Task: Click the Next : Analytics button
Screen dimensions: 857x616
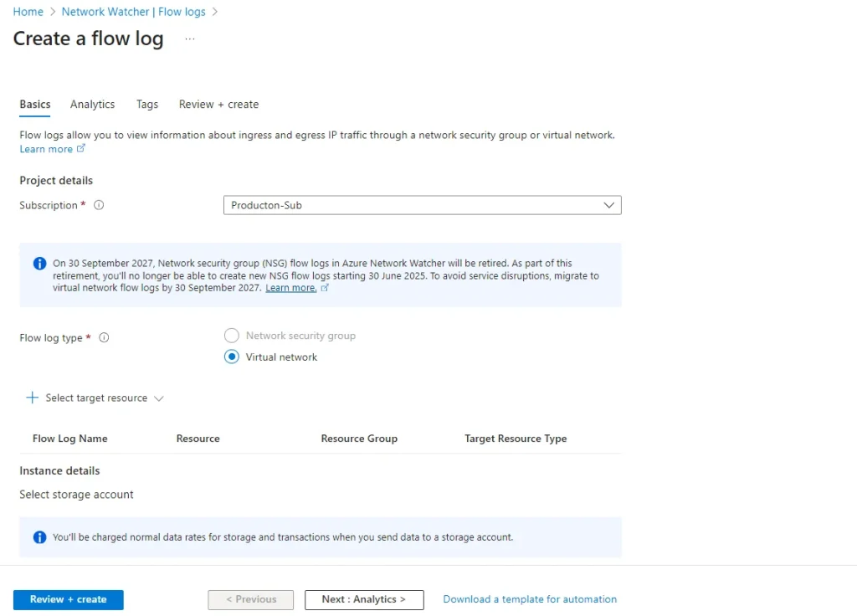Action: (x=364, y=599)
